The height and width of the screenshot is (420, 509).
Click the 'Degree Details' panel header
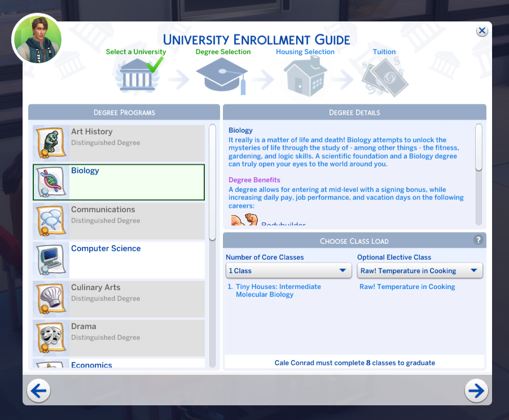354,112
